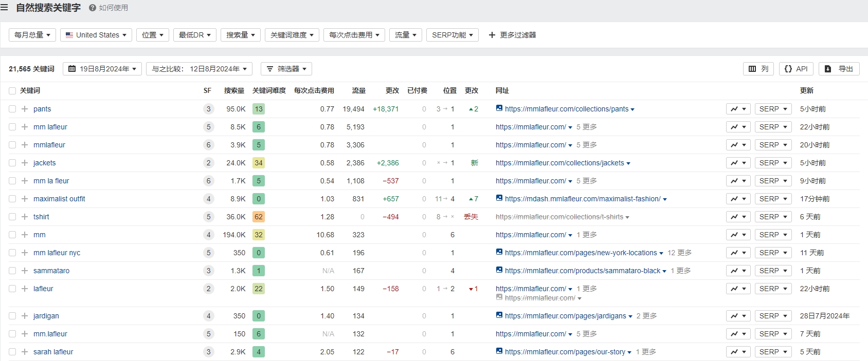This screenshot has width=868, height=361.
Task: Open trend chart for mm row
Action: (738, 235)
